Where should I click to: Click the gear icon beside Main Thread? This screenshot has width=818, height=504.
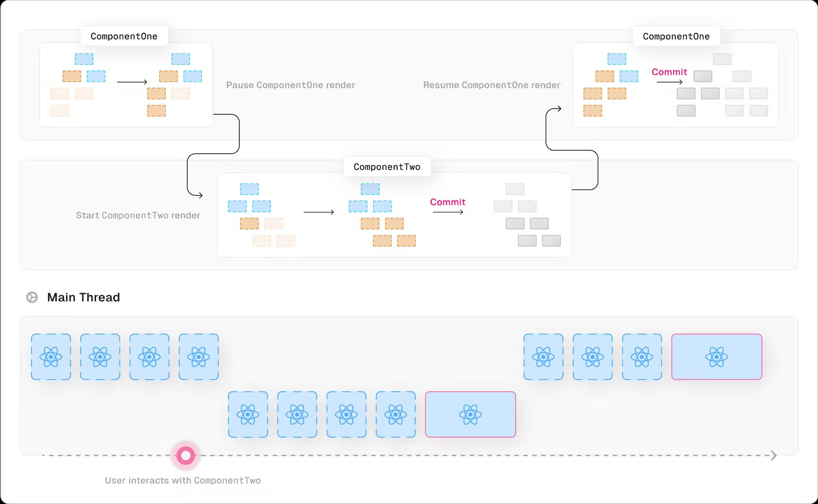tap(32, 297)
